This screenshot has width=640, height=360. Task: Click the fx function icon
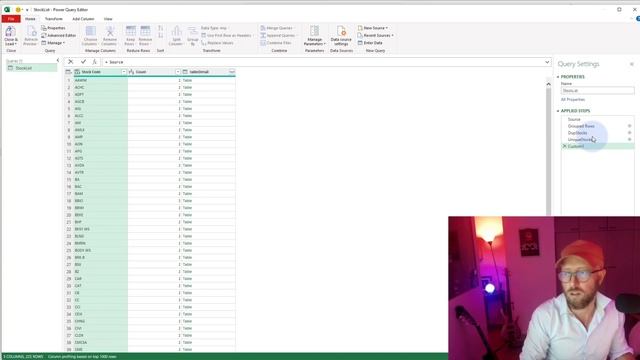click(94, 62)
